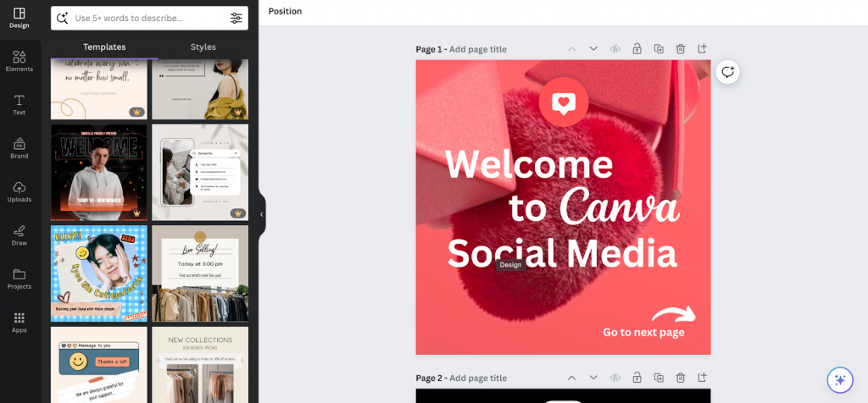
Task: Select the Social Media text on canvas
Action: pos(562,253)
